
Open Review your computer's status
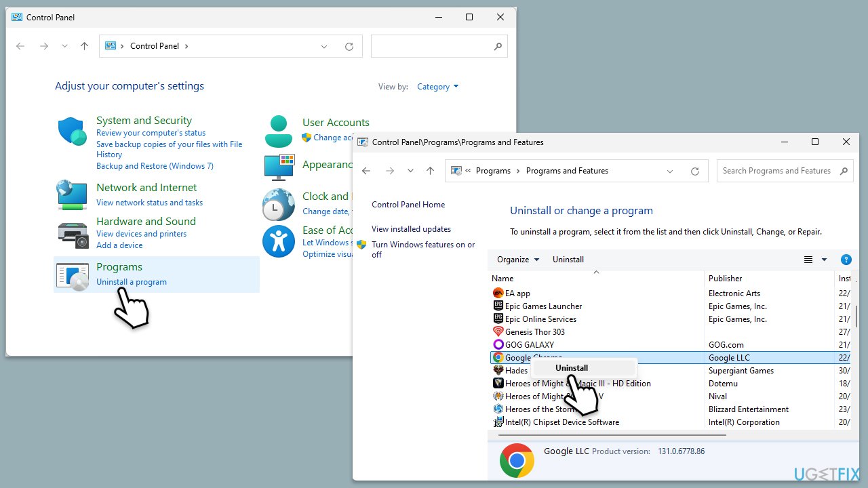(x=151, y=133)
